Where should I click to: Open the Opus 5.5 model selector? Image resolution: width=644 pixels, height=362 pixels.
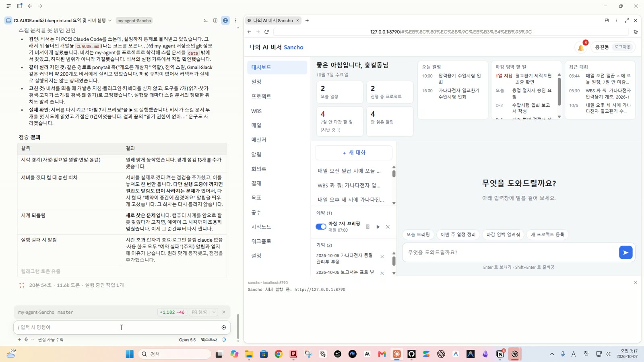pos(187,339)
